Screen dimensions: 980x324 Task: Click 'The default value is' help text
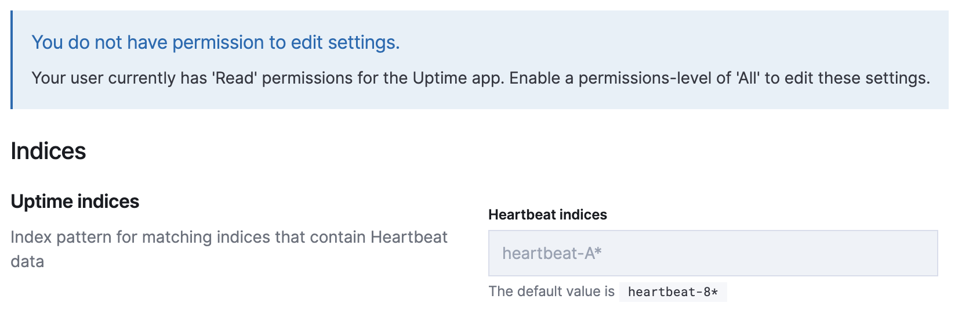click(x=551, y=291)
